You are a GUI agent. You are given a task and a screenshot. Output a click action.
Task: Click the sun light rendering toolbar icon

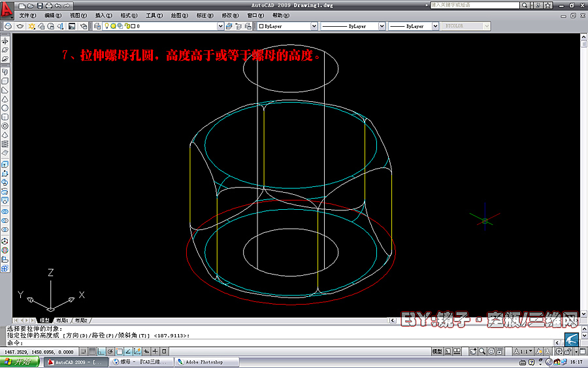pyautogui.click(x=32, y=26)
